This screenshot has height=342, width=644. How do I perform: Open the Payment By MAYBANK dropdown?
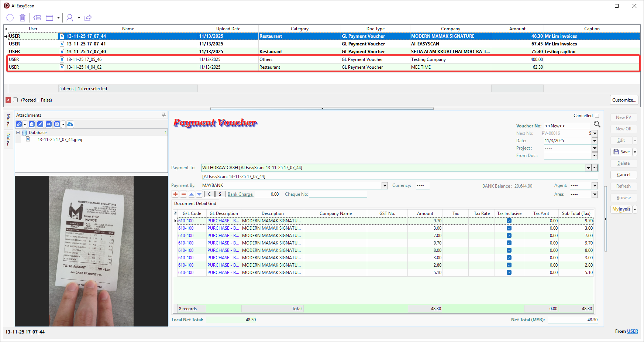click(x=385, y=185)
